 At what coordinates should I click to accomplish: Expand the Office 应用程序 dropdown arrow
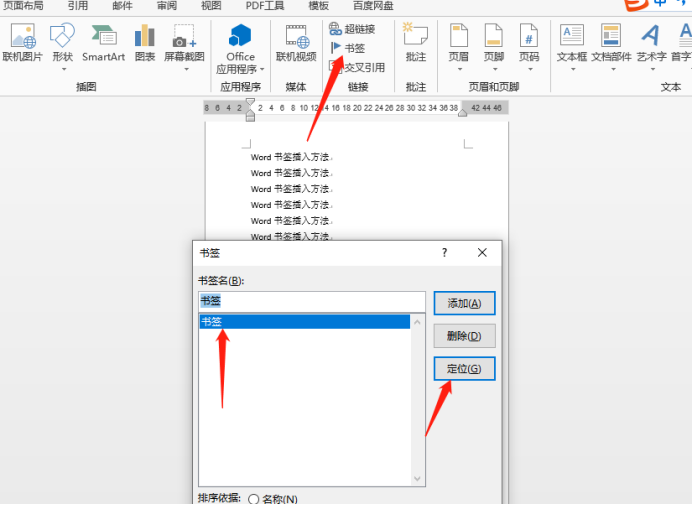pyautogui.click(x=262, y=69)
